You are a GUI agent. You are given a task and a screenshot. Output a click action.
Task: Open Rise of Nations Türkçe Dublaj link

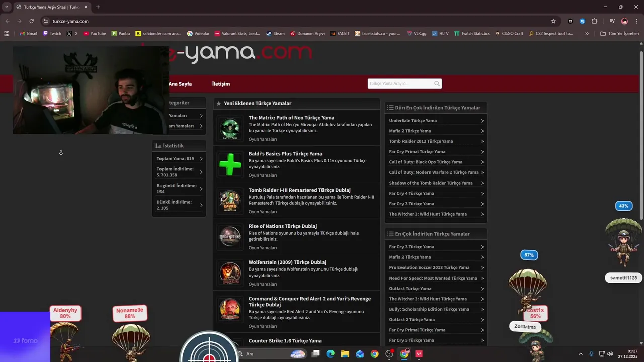[283, 226]
